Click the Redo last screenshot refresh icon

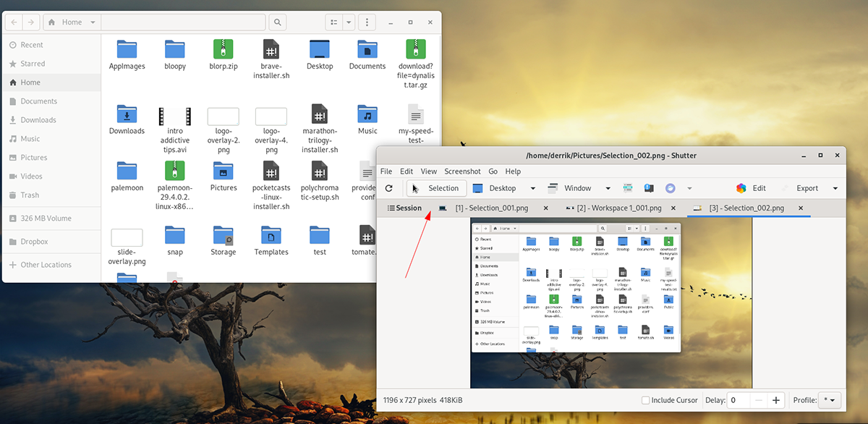pyautogui.click(x=388, y=188)
